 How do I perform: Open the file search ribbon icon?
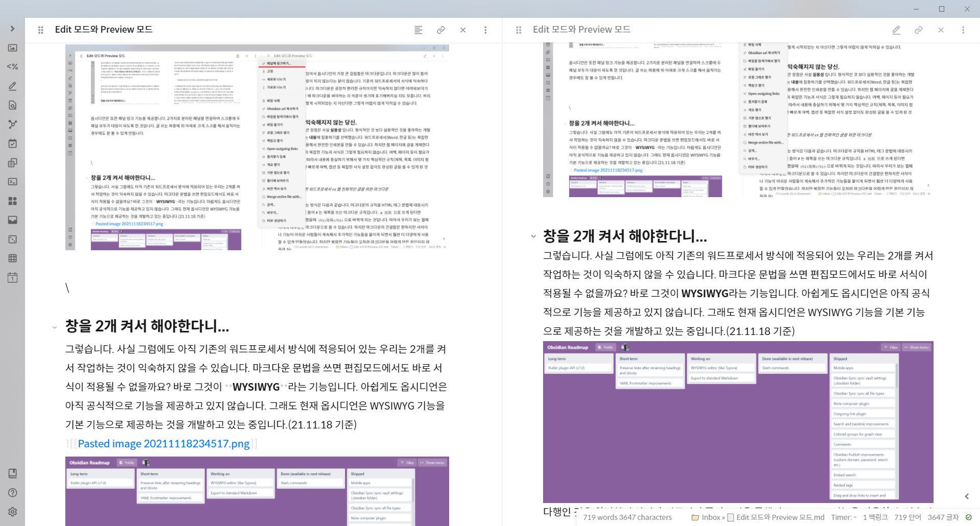(13, 105)
